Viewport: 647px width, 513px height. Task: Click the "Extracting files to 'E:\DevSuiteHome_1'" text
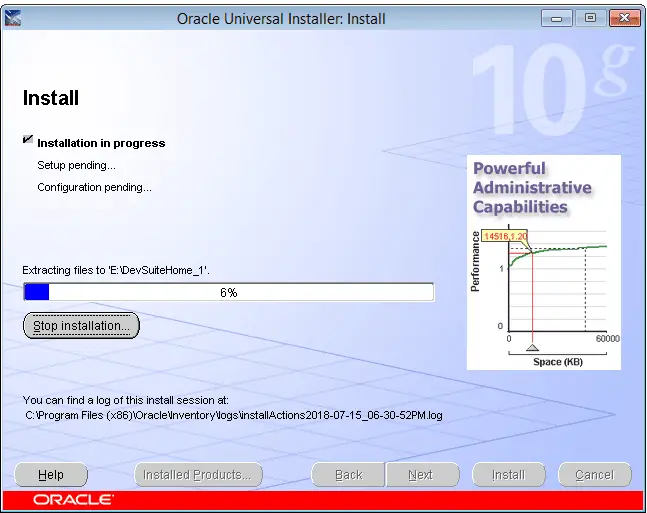click(x=116, y=270)
